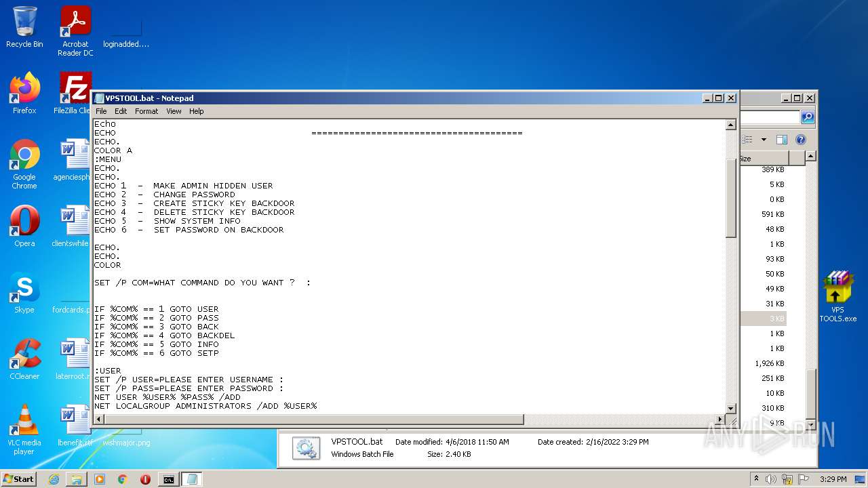Select the highlighted 3 KB file row
868x488 pixels.
click(764, 319)
